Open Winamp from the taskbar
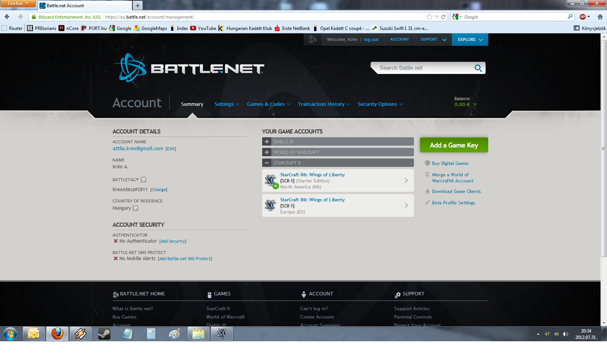The width and height of the screenshot is (607, 364). 80,334
